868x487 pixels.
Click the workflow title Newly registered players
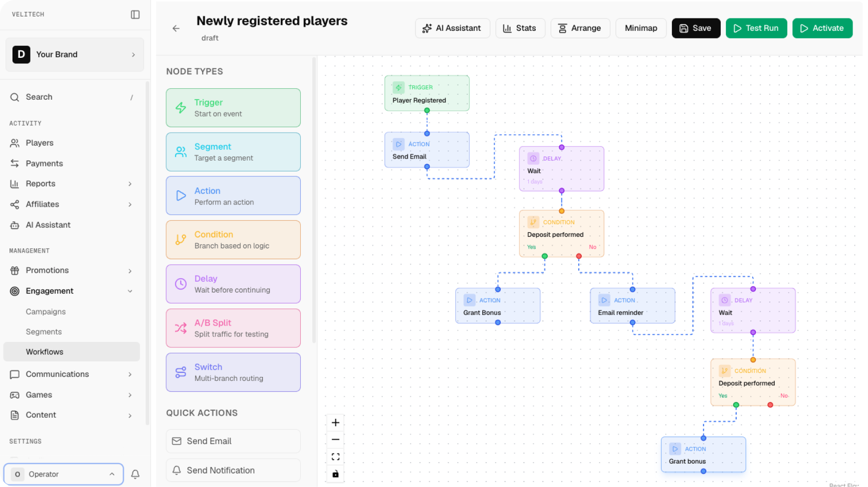point(272,21)
